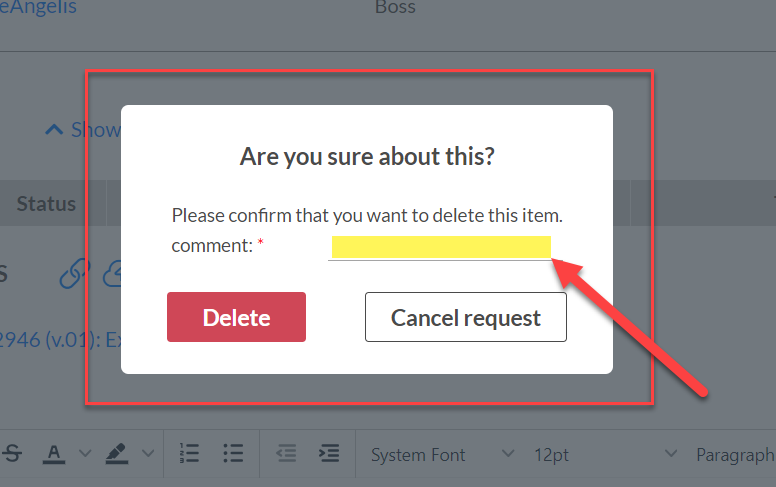Open highlight color dropdown arrow
The height and width of the screenshot is (487, 776).
(x=148, y=453)
